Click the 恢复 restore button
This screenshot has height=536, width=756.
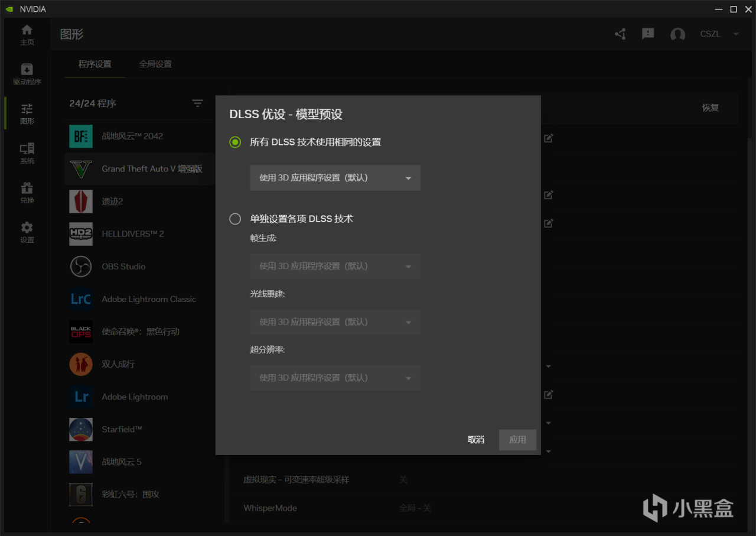click(711, 108)
